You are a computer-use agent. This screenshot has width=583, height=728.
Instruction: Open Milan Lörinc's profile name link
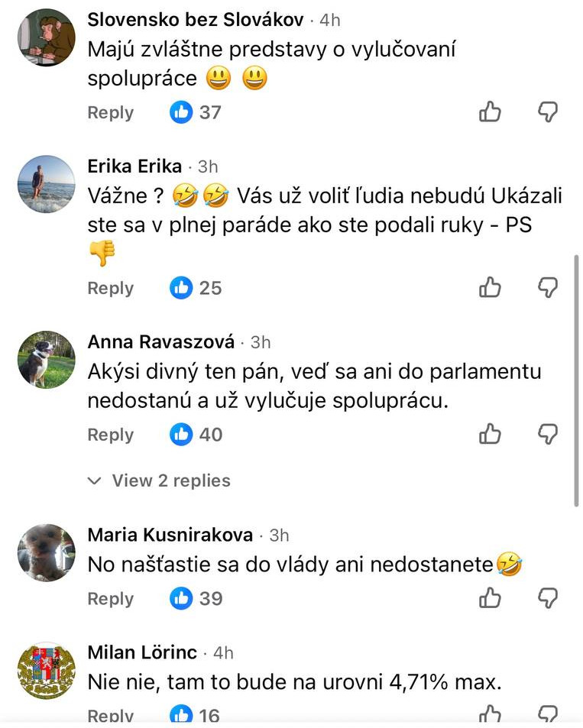pos(143,652)
